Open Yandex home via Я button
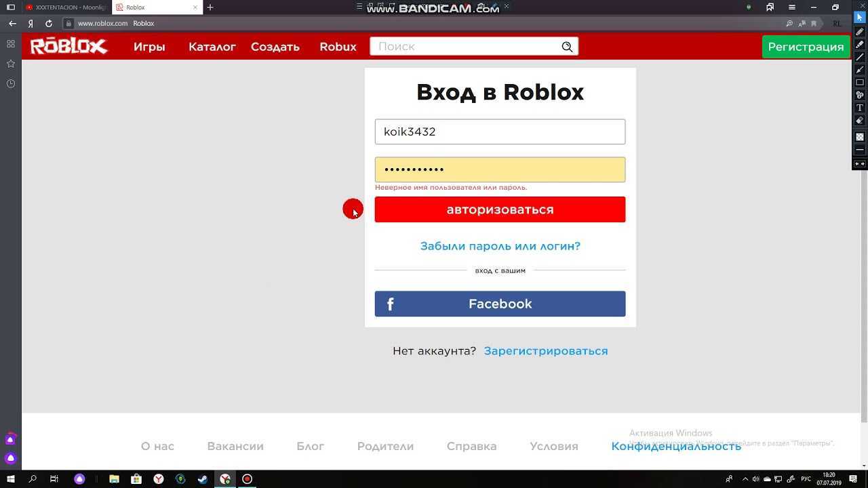The height and width of the screenshot is (488, 868). [x=31, y=23]
